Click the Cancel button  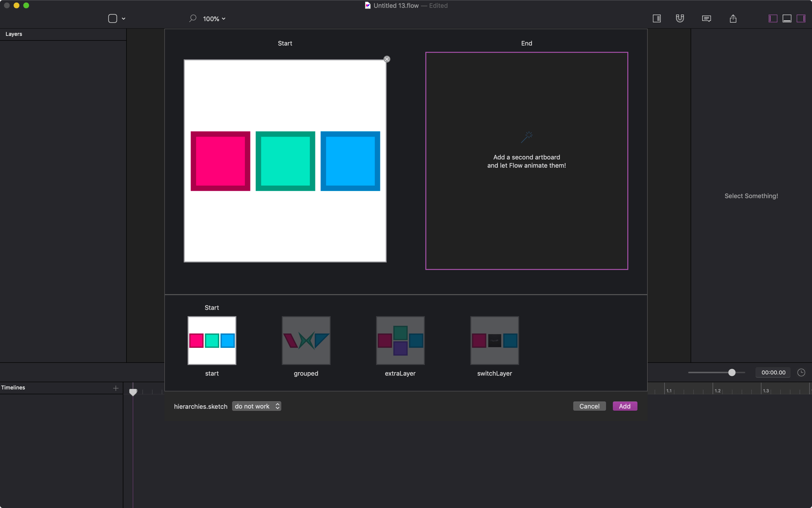589,406
